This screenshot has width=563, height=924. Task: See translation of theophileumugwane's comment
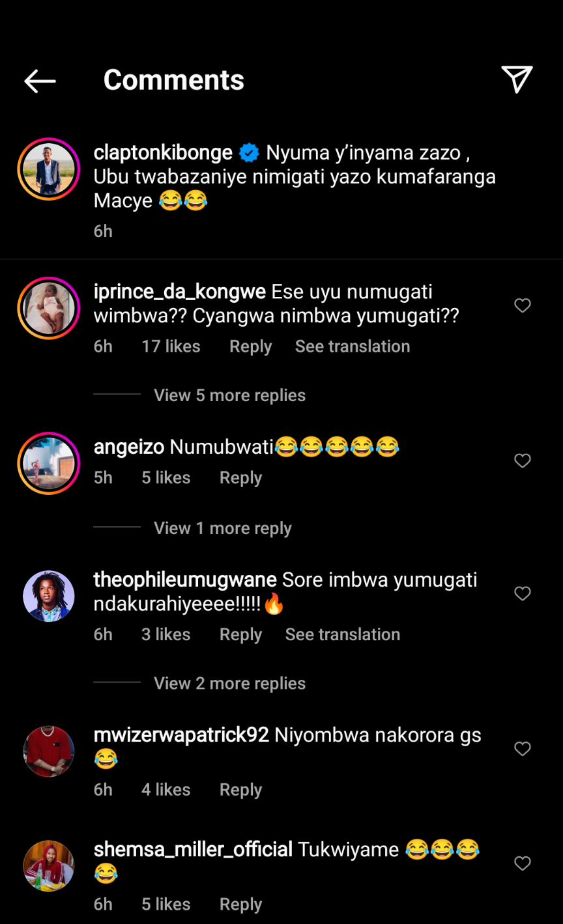pos(342,634)
